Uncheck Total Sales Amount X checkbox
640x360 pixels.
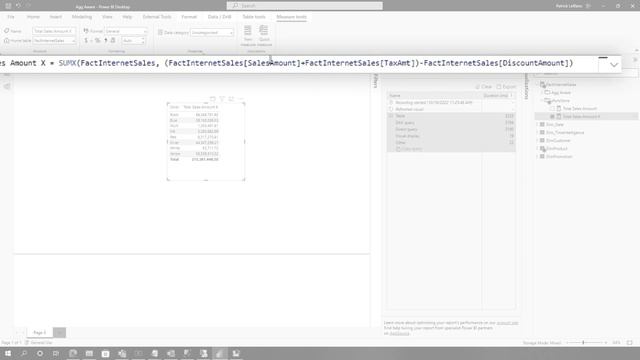(552, 116)
